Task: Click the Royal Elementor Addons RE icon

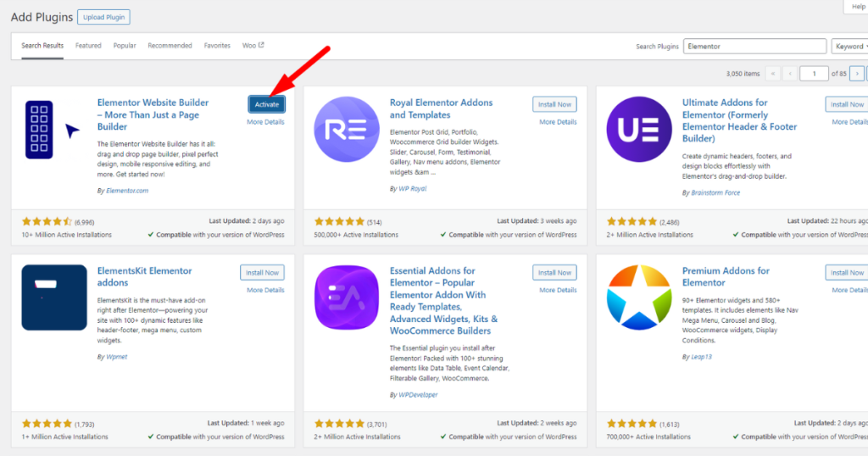Action: point(347,130)
